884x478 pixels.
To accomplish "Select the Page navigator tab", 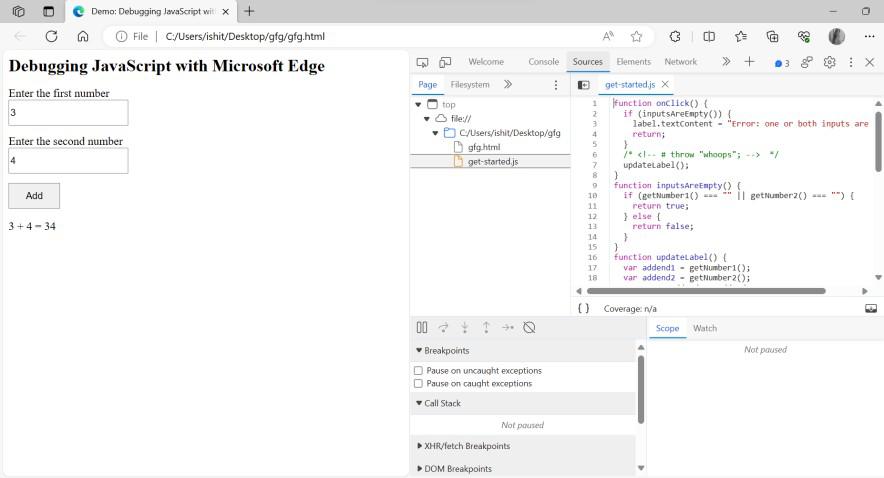I will [x=427, y=85].
